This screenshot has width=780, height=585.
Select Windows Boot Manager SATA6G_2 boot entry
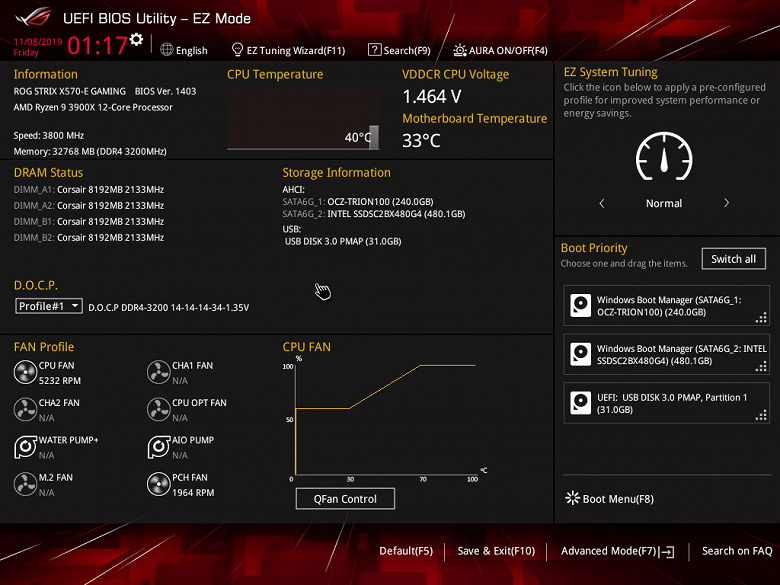[x=667, y=354]
